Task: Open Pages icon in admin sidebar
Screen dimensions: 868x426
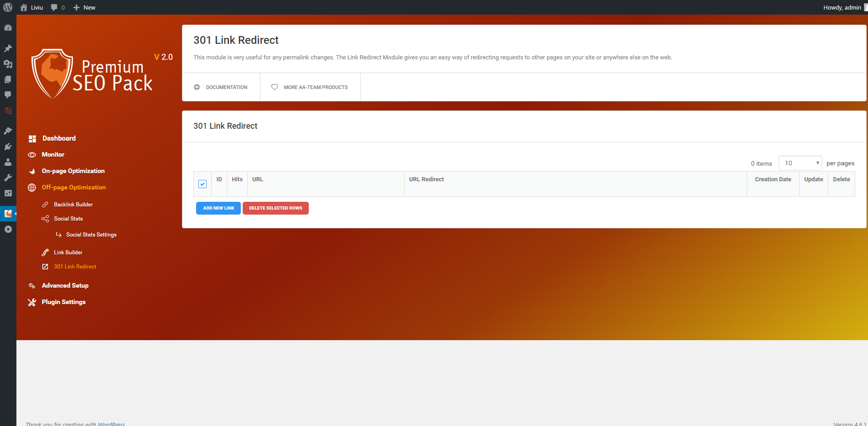Action: [8, 79]
